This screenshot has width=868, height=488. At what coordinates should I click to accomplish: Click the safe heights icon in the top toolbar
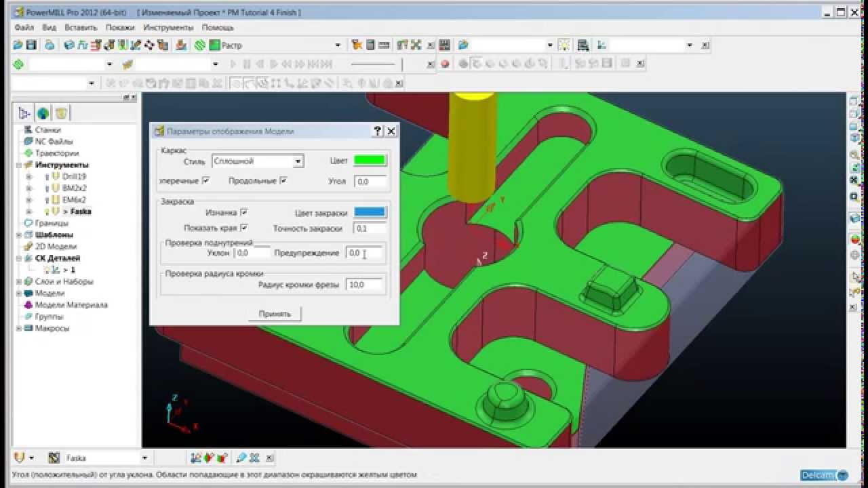coord(96,45)
